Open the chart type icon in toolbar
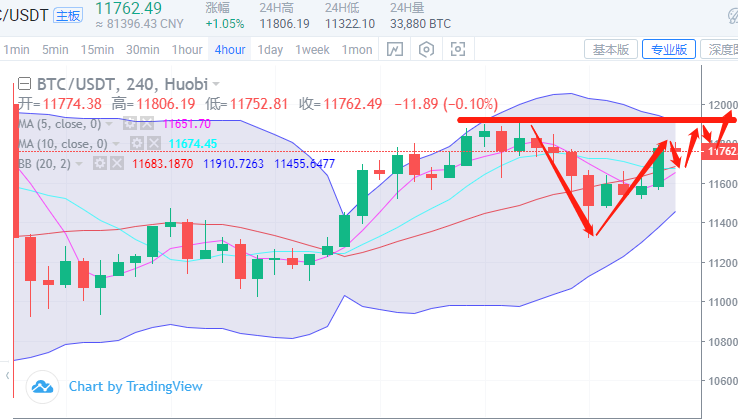Screen dimensions: 738x419 click(394, 49)
